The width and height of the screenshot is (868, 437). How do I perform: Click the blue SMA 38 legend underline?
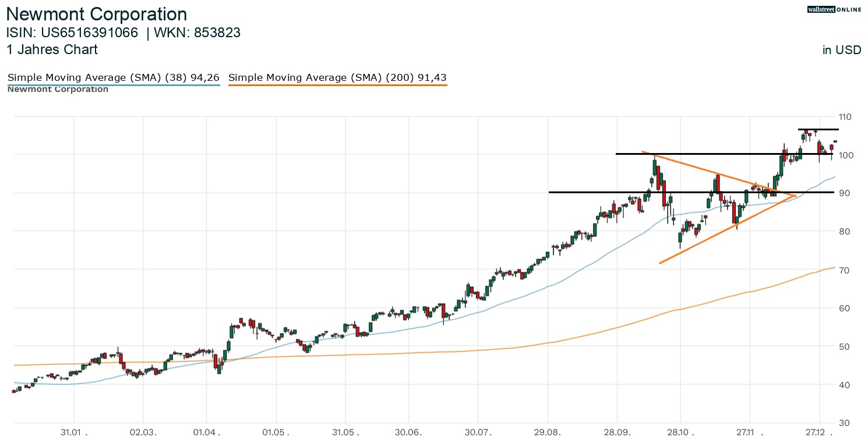pos(114,86)
